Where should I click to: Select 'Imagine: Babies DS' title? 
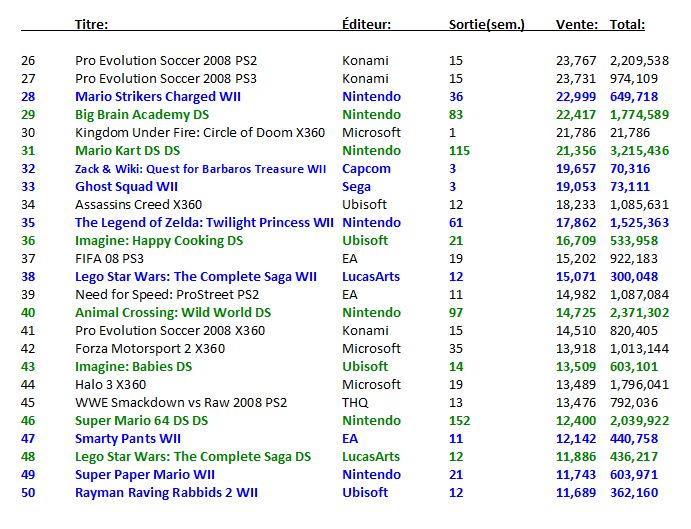134,367
